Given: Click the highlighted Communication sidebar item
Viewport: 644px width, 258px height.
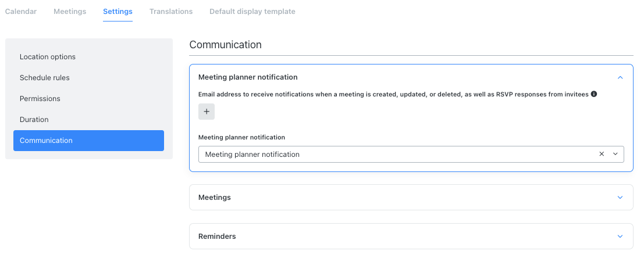Looking at the screenshot, I should click(88, 140).
